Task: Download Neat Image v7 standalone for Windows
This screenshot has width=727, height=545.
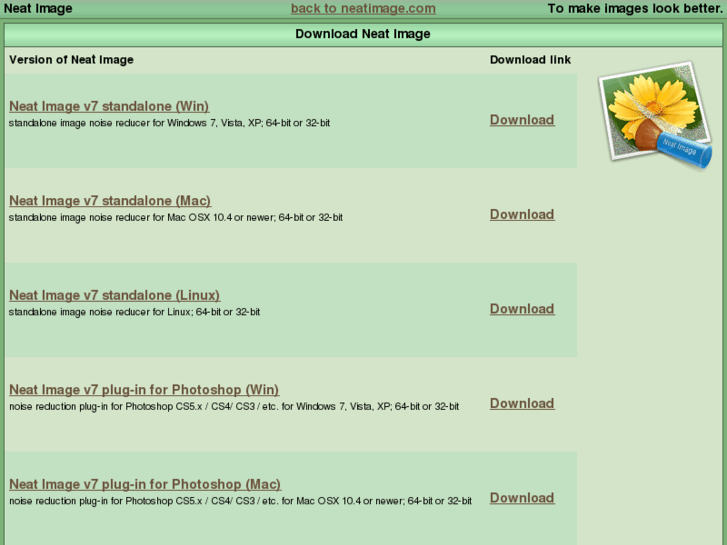Action: point(522,120)
